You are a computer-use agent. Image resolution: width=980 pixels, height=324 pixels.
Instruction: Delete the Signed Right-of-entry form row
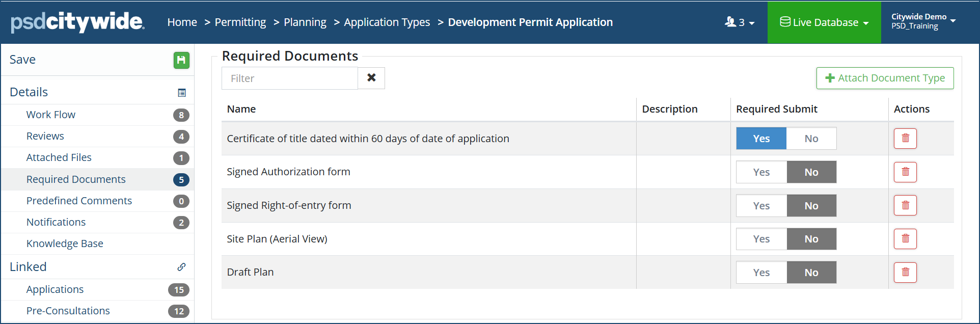point(905,206)
